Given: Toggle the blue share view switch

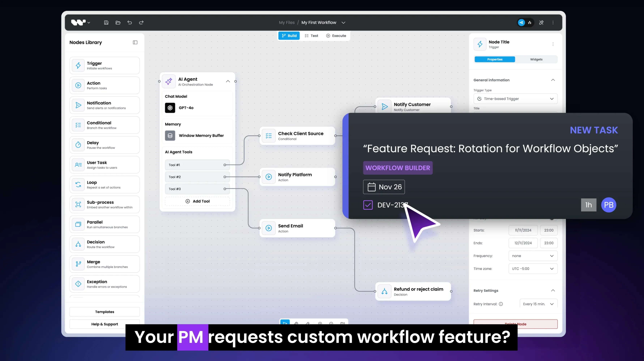Looking at the screenshot, I should tap(521, 22).
